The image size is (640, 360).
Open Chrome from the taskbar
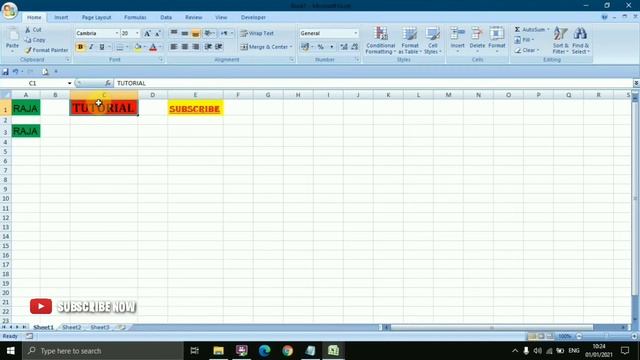pos(287,351)
